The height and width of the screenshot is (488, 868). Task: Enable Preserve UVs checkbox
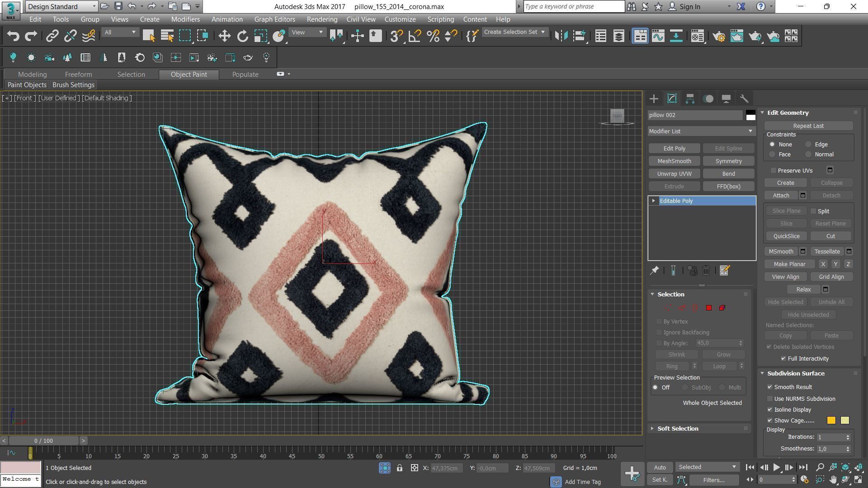coord(774,170)
